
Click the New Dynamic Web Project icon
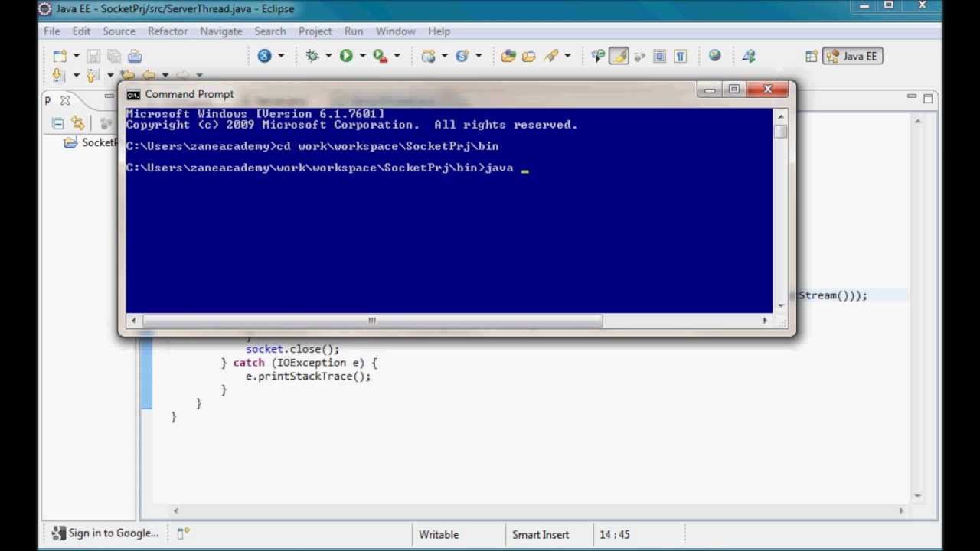(428, 56)
